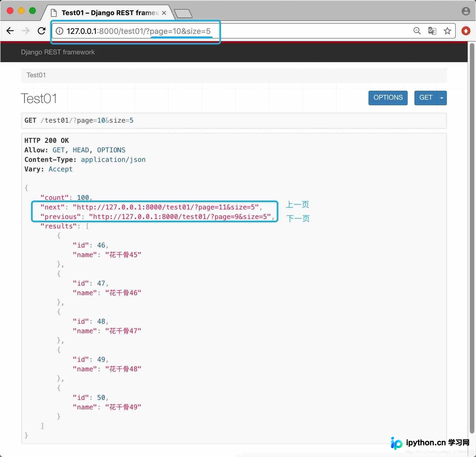The width and height of the screenshot is (476, 457).
Task: Select the name value 花千骨45
Action: tap(123, 255)
